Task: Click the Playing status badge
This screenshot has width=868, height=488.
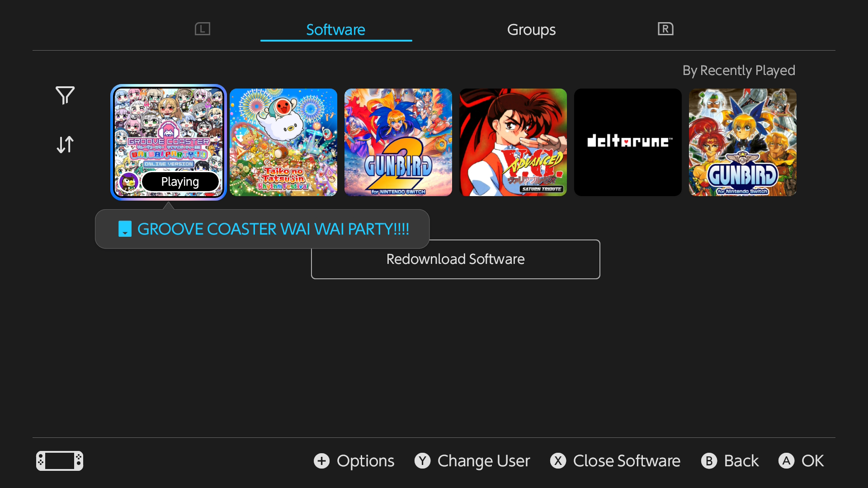Action: point(180,182)
